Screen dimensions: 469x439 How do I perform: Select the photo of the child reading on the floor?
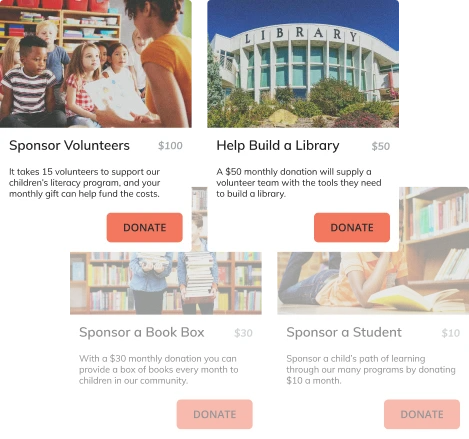tap(373, 283)
